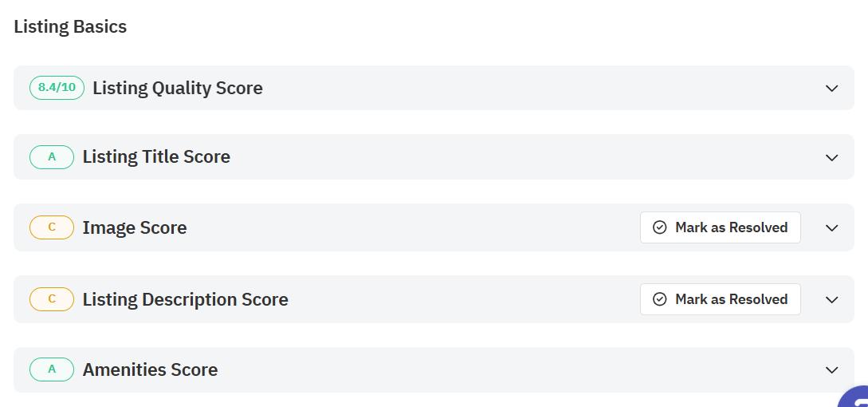
Task: Click the Amenities Score label
Action: point(150,369)
